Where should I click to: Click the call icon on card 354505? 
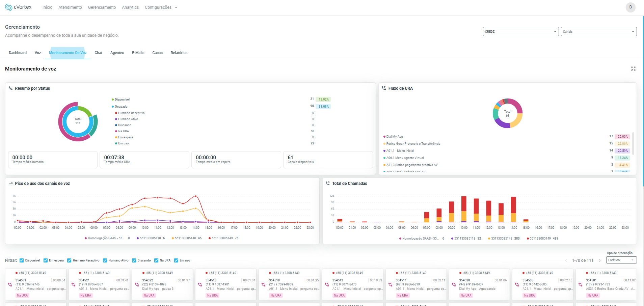(517, 284)
